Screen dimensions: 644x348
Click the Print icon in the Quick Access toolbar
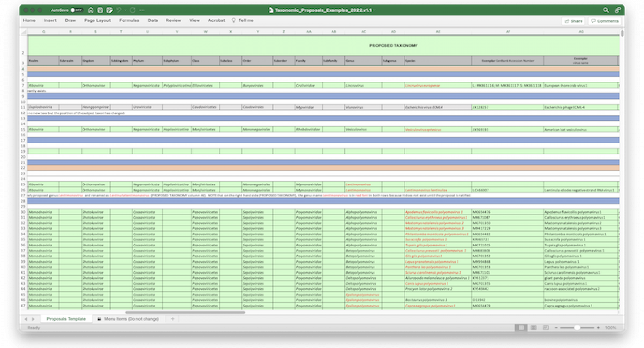coord(110,10)
